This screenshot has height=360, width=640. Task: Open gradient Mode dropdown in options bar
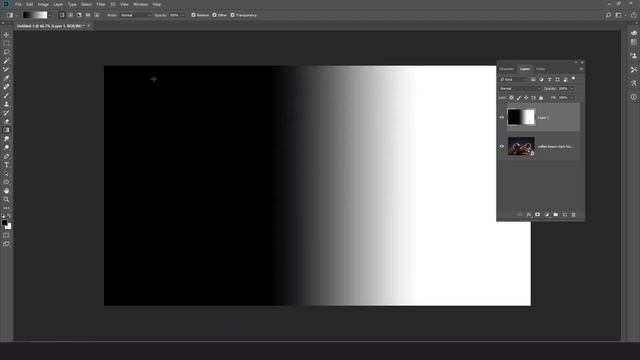(x=136, y=15)
